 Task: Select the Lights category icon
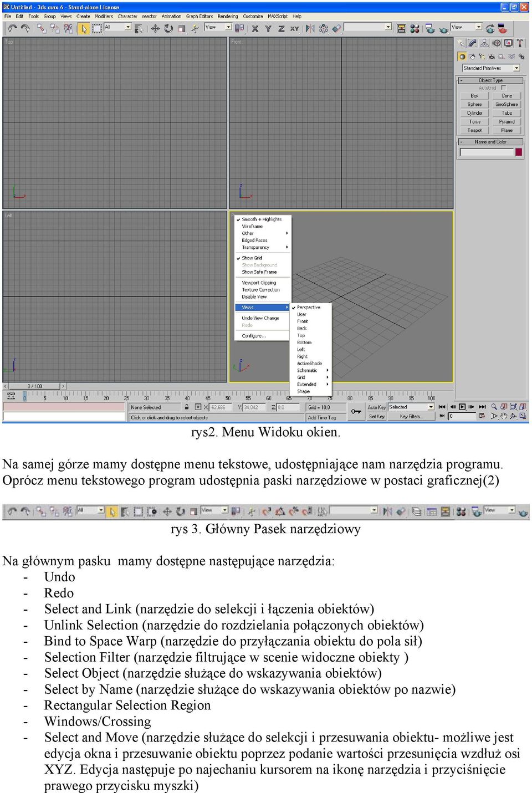[482, 57]
